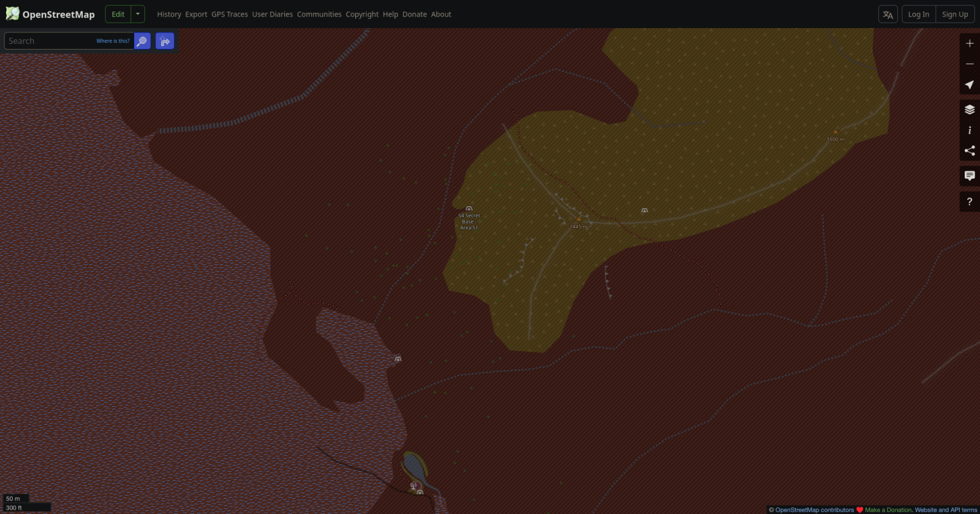Open the map key info icon
The height and width of the screenshot is (514, 980).
pyautogui.click(x=969, y=130)
